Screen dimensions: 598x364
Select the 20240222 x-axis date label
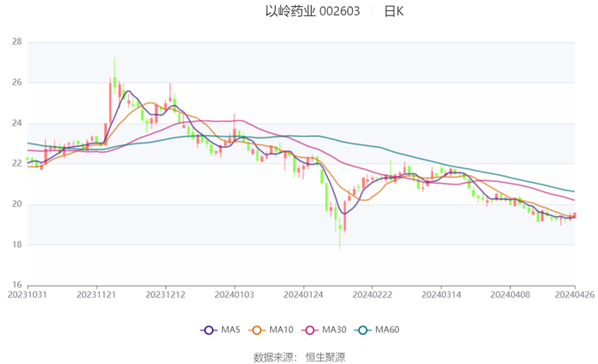tap(372, 294)
